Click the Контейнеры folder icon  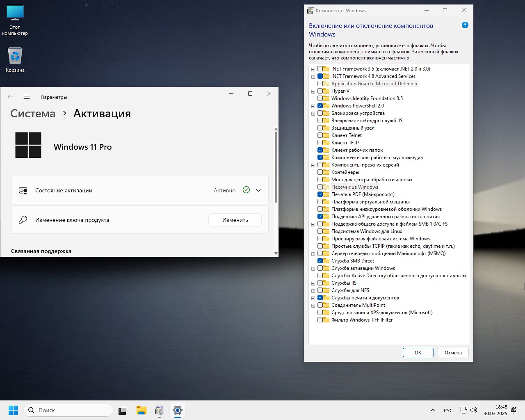click(326, 172)
